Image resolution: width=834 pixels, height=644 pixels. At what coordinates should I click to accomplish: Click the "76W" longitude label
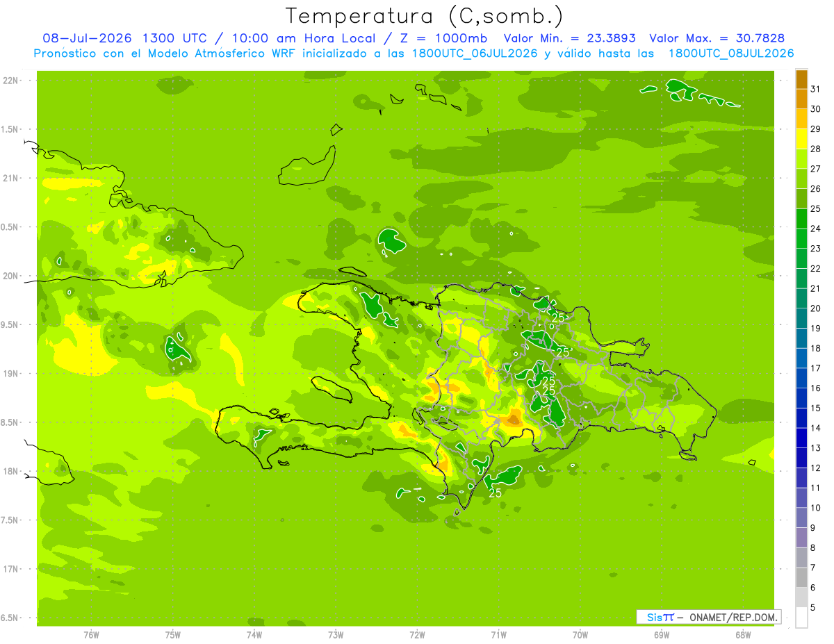[91, 635]
